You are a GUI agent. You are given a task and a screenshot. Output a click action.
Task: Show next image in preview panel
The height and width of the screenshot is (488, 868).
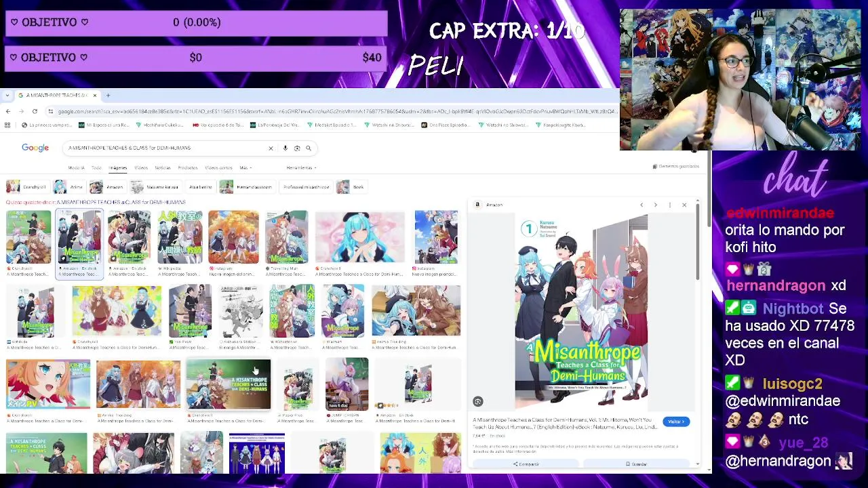(656, 205)
